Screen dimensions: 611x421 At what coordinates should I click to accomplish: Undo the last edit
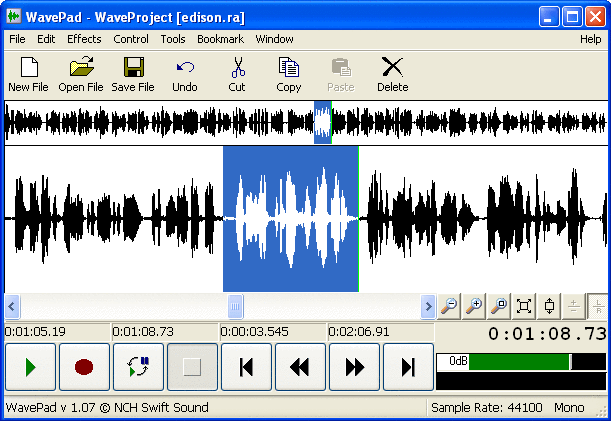click(185, 74)
